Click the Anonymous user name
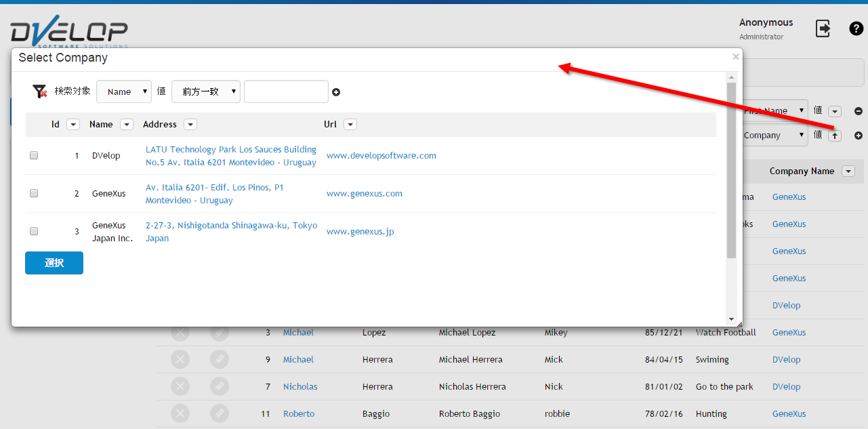 tap(766, 23)
